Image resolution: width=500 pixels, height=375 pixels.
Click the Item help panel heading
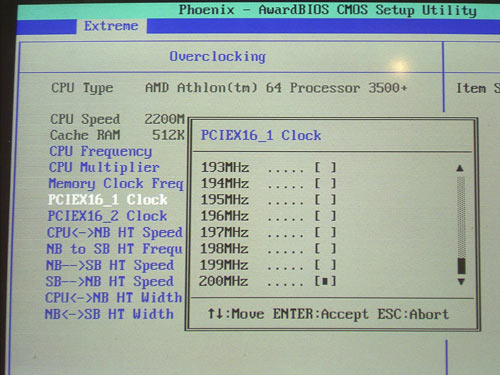pos(478,89)
